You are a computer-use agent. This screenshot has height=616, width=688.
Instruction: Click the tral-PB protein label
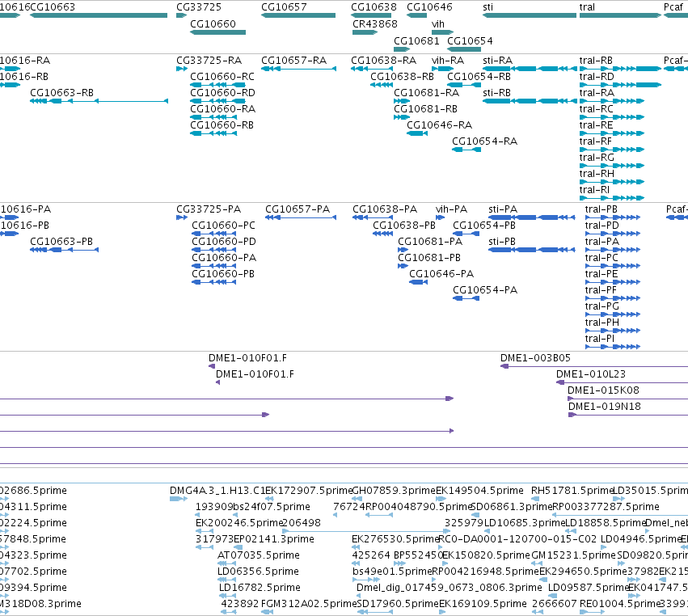pyautogui.click(x=601, y=209)
